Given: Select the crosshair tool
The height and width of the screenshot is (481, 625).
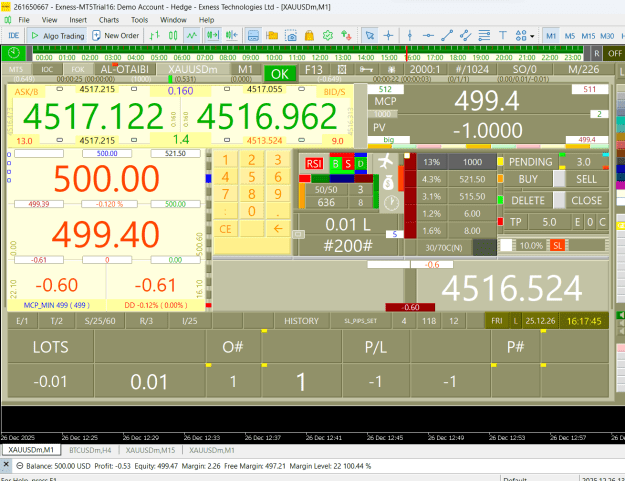Looking at the screenshot, I should 388,35.
